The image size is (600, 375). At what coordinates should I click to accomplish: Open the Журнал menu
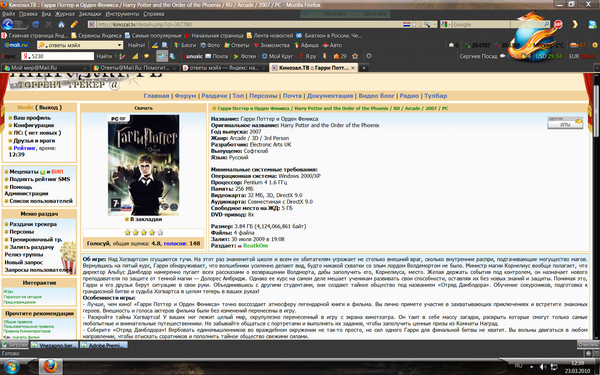pos(65,14)
